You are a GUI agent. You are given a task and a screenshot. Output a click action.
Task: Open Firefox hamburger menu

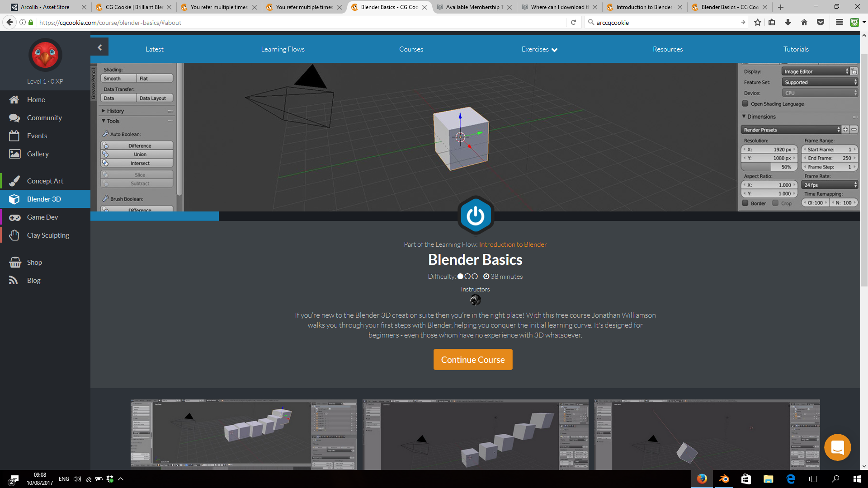(839, 22)
